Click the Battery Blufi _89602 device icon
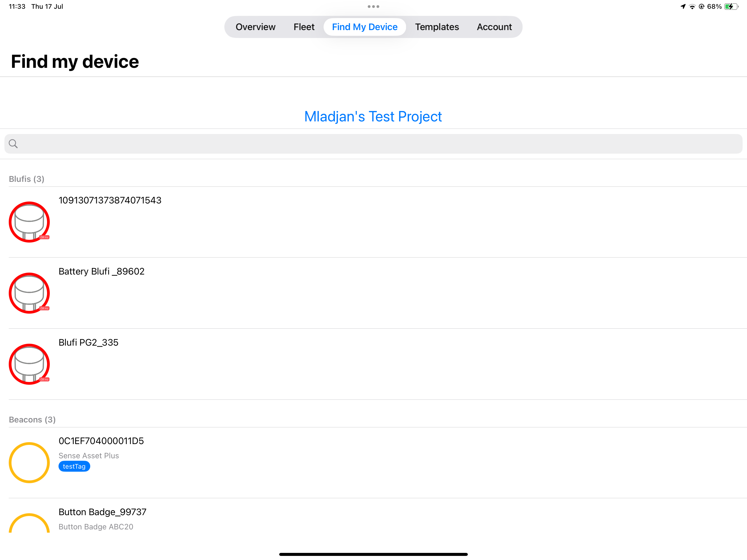Viewport: 747px width, 560px height. coord(29,293)
